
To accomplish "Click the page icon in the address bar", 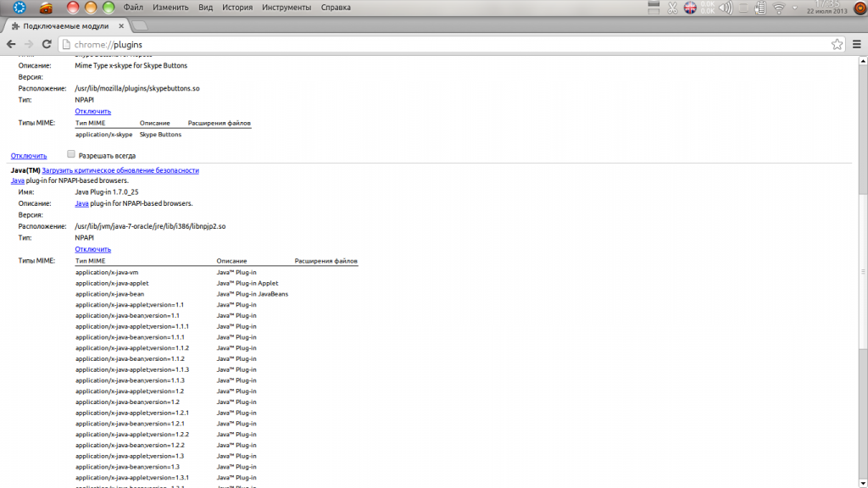I will (66, 44).
